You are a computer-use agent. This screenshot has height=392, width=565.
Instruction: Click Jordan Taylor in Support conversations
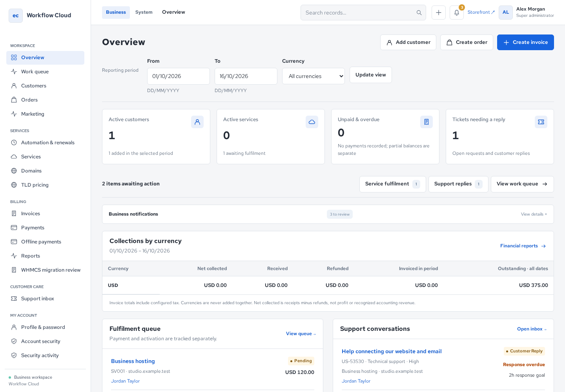356,381
